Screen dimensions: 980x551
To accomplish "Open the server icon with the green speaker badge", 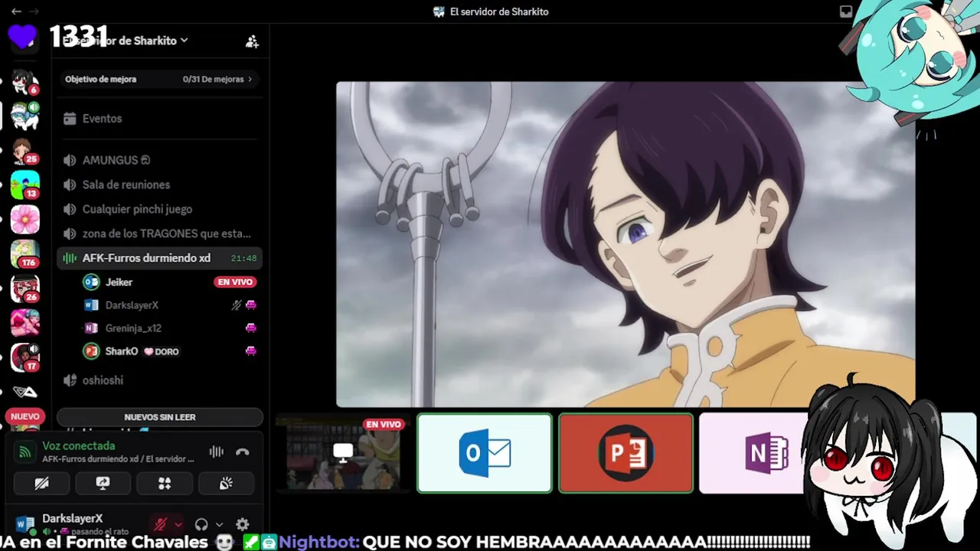I will [x=25, y=116].
